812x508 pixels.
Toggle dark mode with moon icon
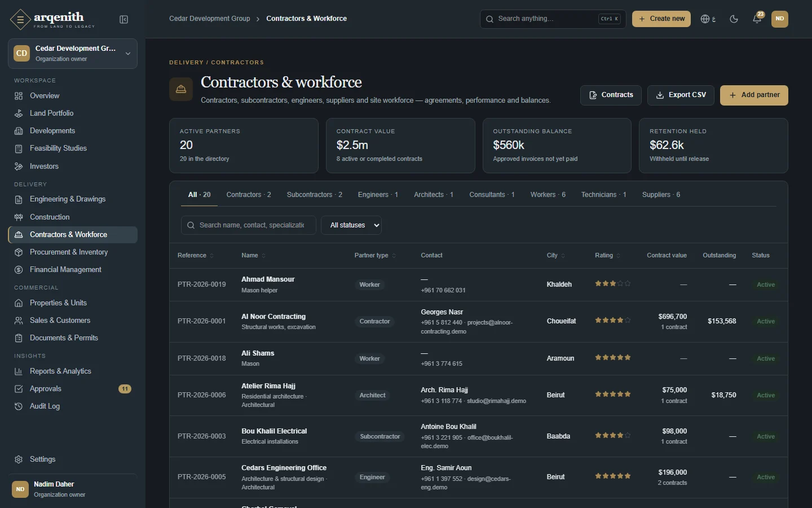pyautogui.click(x=734, y=19)
